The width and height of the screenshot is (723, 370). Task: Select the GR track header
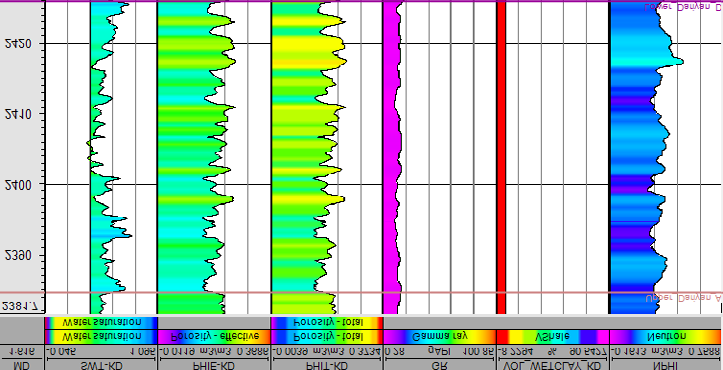coord(439,366)
